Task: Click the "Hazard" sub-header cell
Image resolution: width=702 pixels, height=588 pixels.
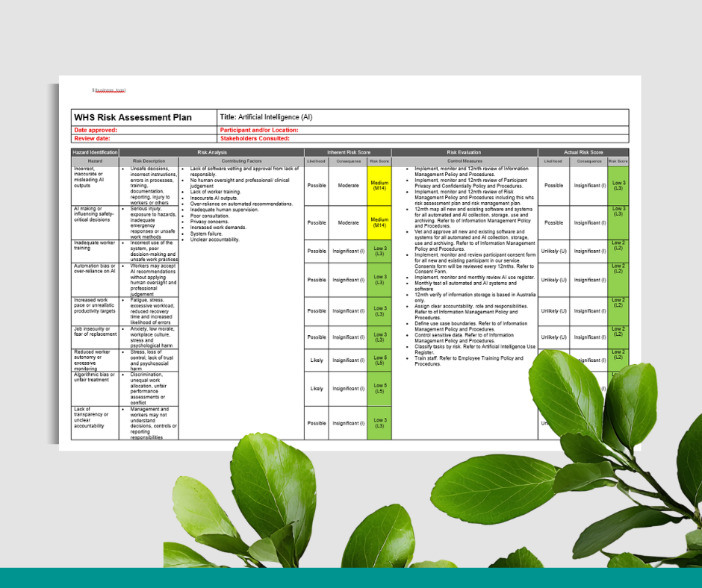Action: tap(95, 161)
